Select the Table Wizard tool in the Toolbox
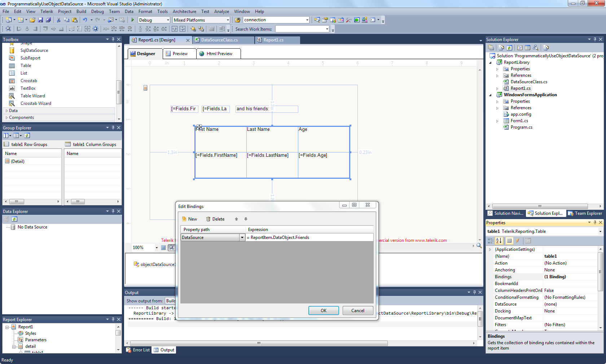 click(32, 96)
